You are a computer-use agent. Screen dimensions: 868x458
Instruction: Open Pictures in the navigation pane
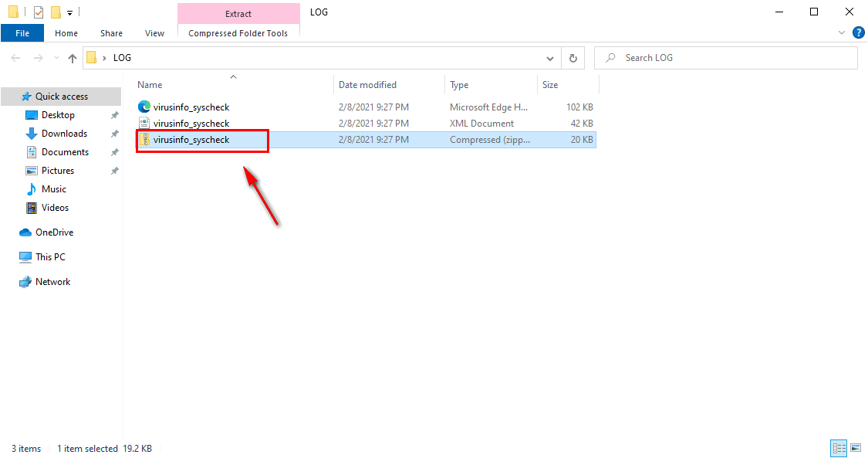pos(58,171)
